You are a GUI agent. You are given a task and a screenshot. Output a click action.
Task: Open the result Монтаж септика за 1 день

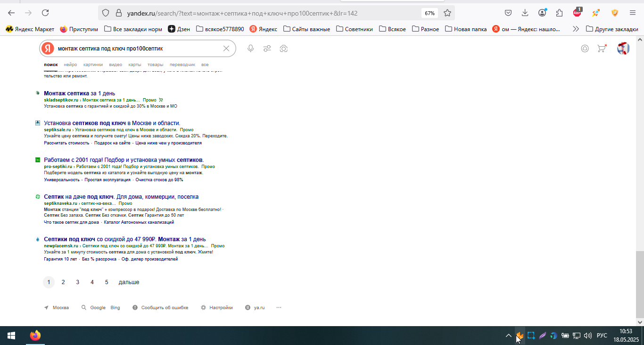(x=79, y=93)
